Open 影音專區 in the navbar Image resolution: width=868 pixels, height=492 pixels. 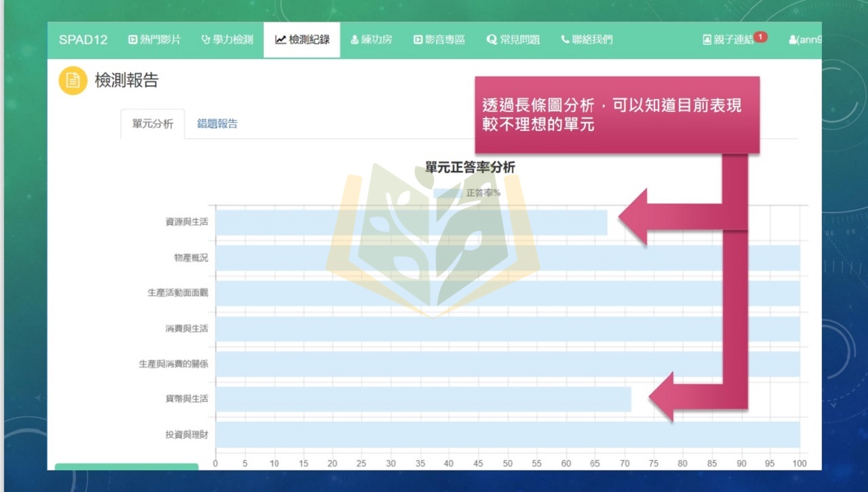[x=439, y=40]
